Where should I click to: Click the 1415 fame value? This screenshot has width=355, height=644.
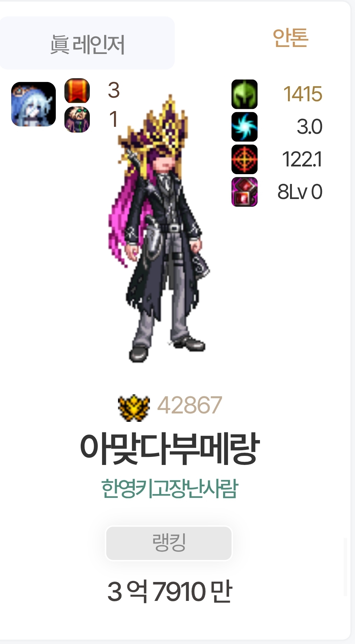click(302, 94)
